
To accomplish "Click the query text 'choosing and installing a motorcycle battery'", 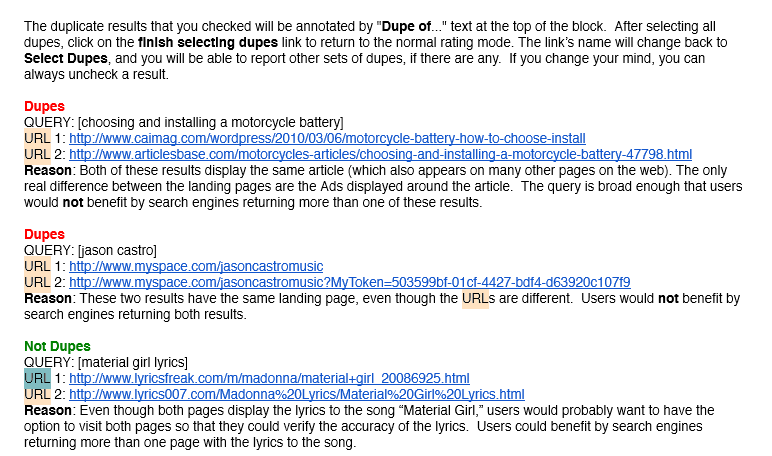I will [210, 123].
